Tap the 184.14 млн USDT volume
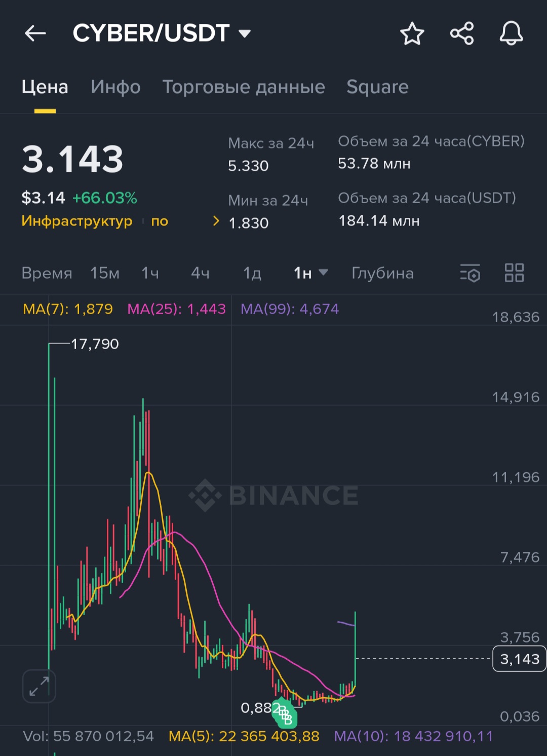Image resolution: width=547 pixels, height=756 pixels. [379, 221]
